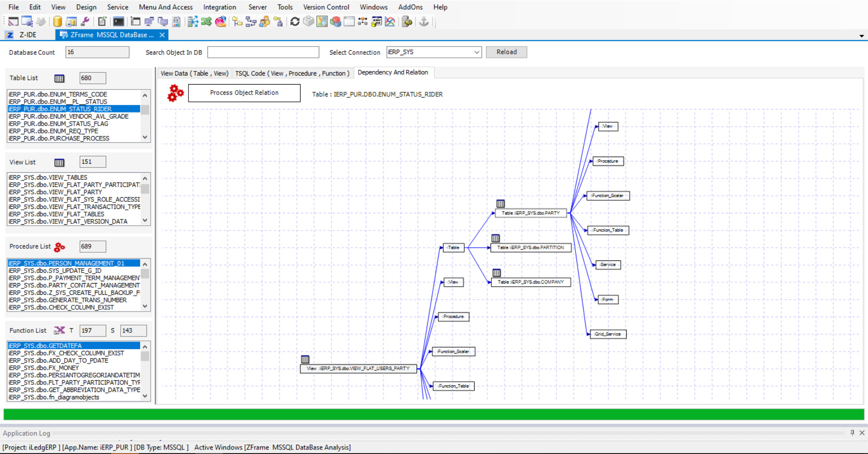Click the Table iERP_SYS.dbo.PARTITION diagram node
The width and height of the screenshot is (868, 454).
click(x=531, y=247)
